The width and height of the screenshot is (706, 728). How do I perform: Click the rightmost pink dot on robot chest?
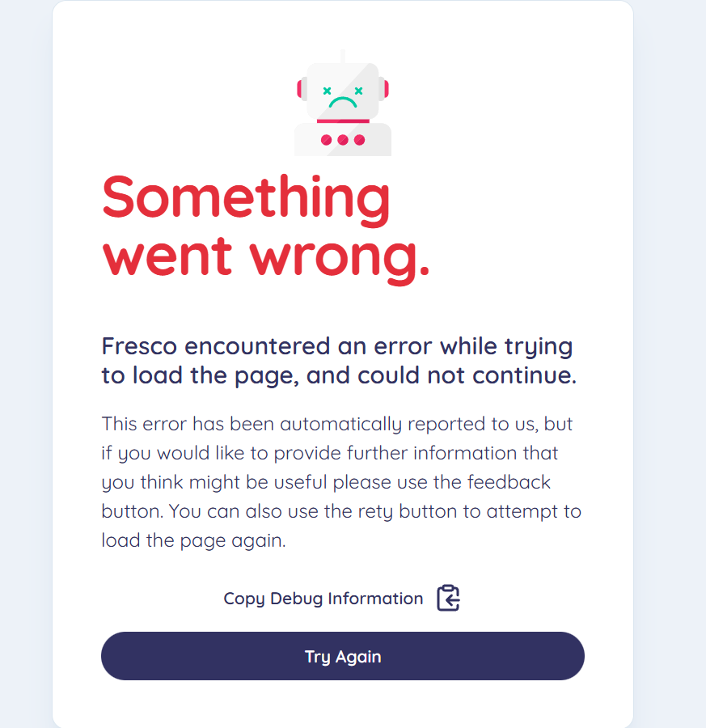(359, 140)
